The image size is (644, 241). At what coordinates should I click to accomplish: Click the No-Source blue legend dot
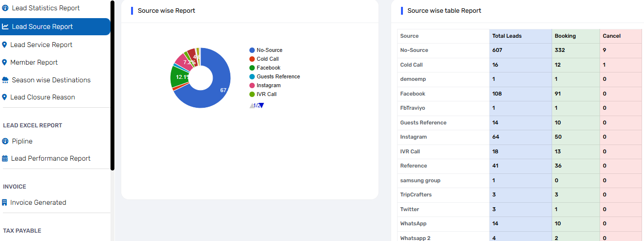(x=252, y=50)
